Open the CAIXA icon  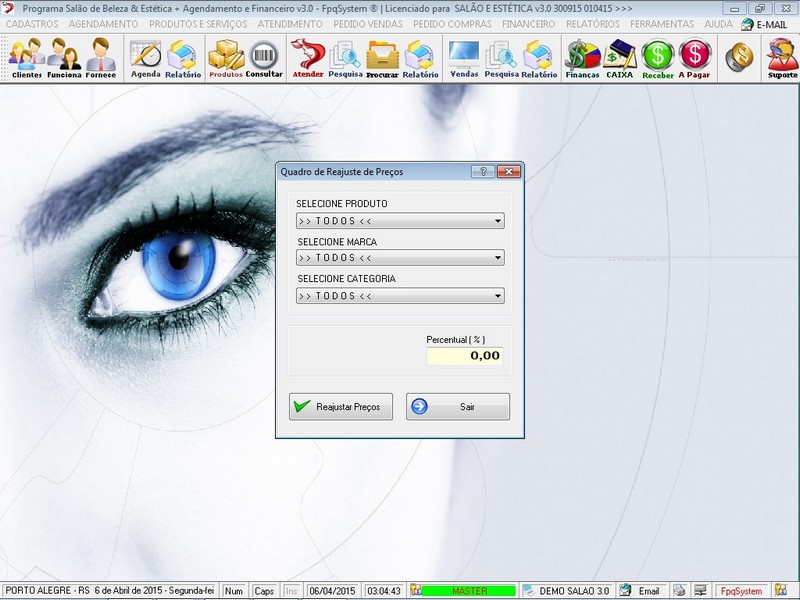pyautogui.click(x=620, y=58)
